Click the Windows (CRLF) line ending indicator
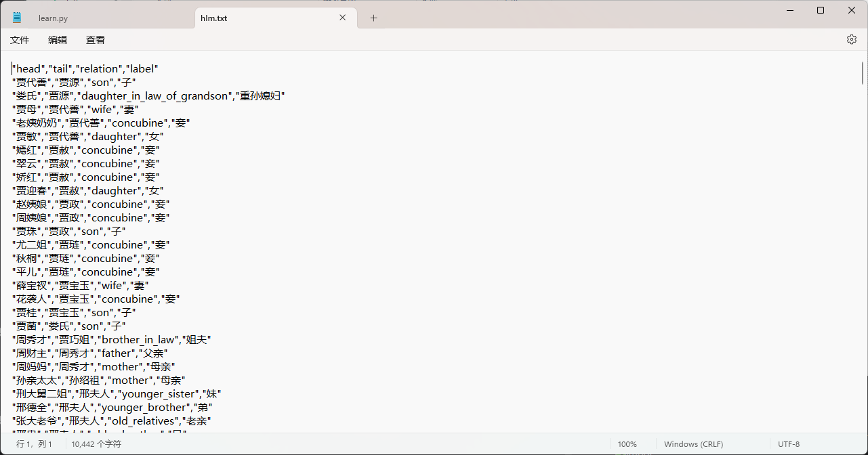 (x=693, y=444)
